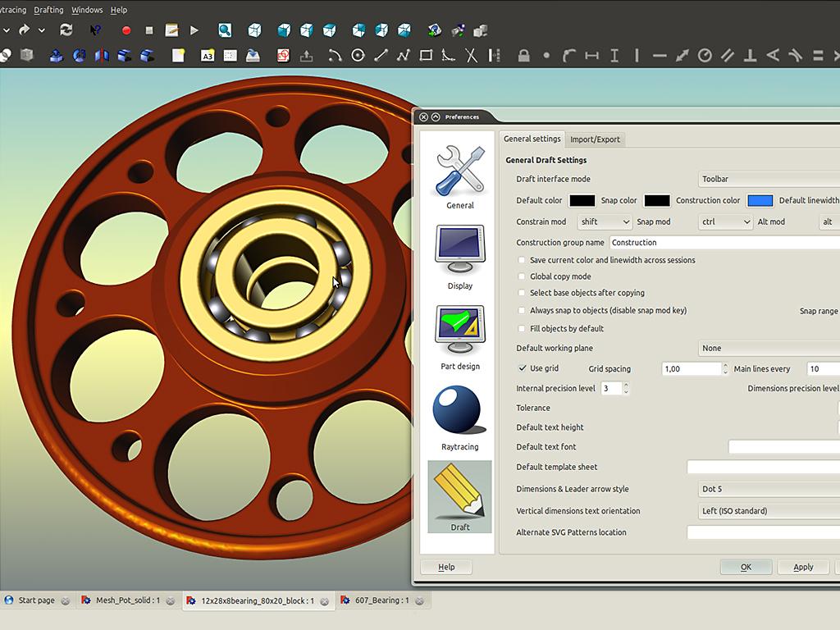840x630 pixels.
Task: Click the Part extrude icon
Action: tap(57, 55)
